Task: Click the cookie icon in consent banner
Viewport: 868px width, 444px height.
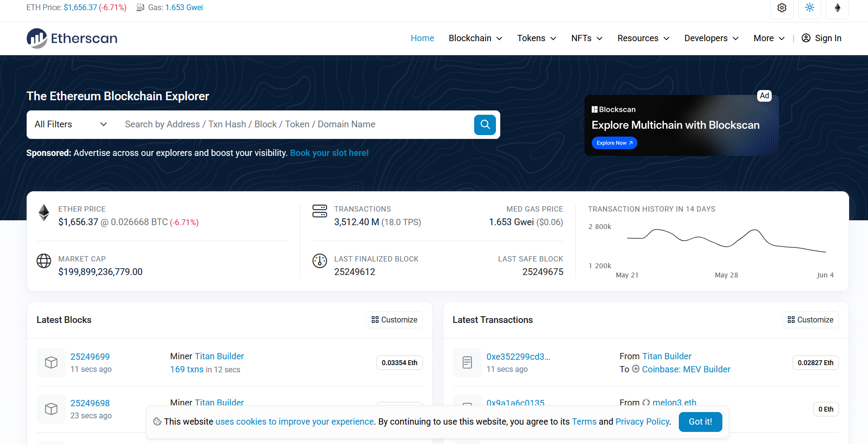Action: tap(157, 422)
